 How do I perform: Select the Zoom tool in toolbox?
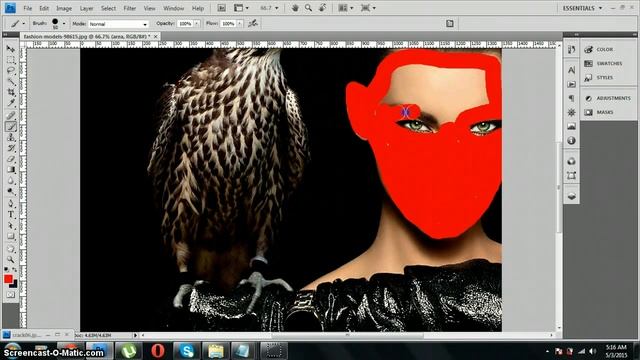coord(11,260)
